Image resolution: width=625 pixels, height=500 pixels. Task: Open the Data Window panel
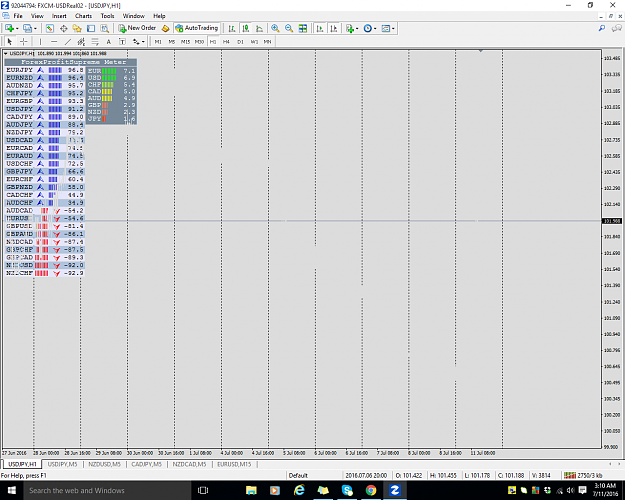63,28
